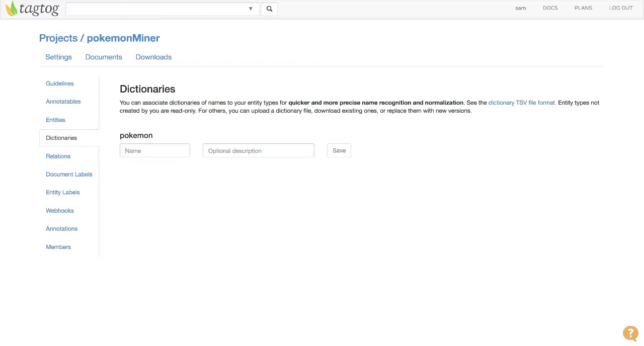Open the orange help question mark
644x346 pixels.
point(630,333)
